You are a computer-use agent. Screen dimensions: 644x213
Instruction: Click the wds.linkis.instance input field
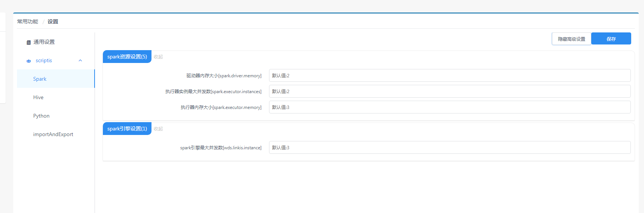click(450, 148)
